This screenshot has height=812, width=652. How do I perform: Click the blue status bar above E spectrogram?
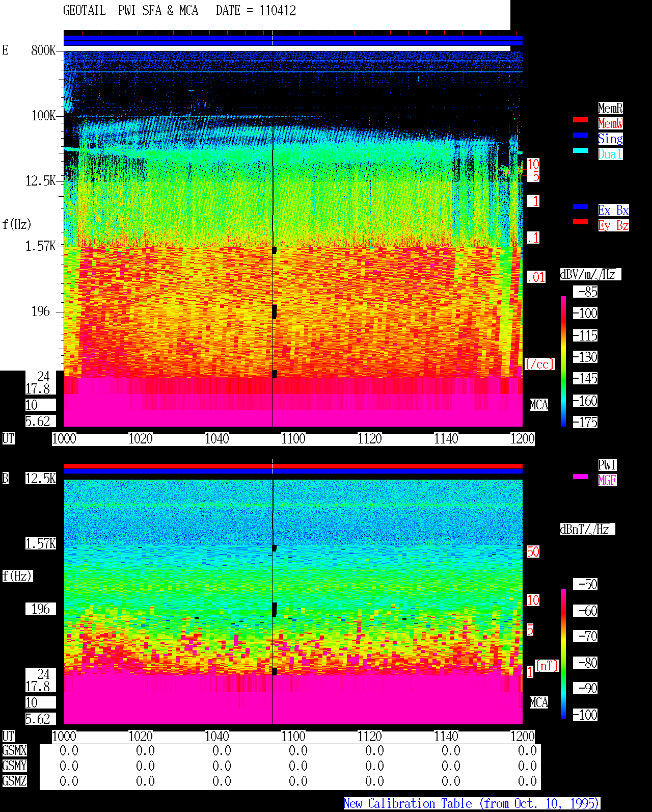click(x=293, y=40)
